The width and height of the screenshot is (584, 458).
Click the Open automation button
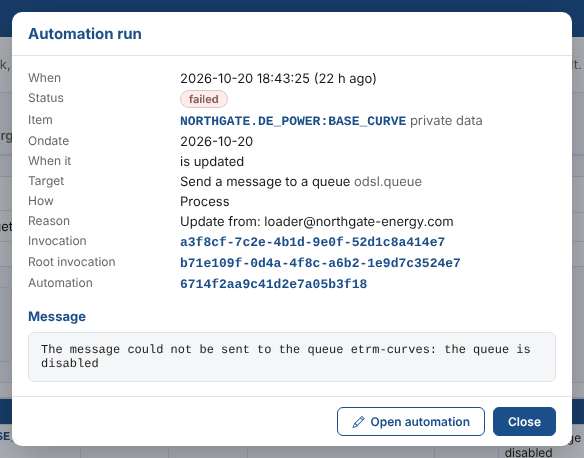[x=411, y=422]
